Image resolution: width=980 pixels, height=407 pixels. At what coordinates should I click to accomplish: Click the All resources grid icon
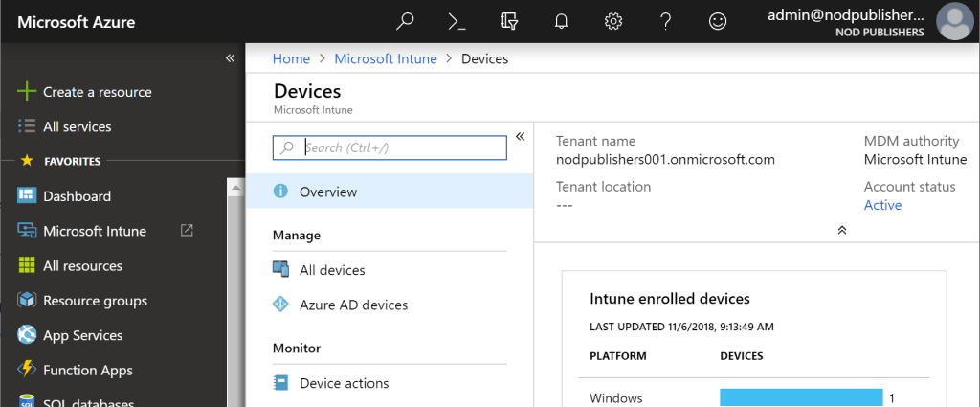(x=27, y=265)
